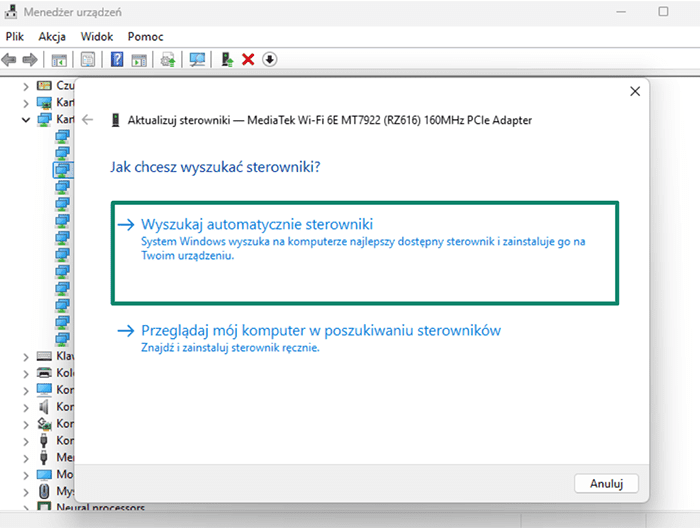
Task: Click the gear update driver toolbar icon
Action: coord(168,59)
